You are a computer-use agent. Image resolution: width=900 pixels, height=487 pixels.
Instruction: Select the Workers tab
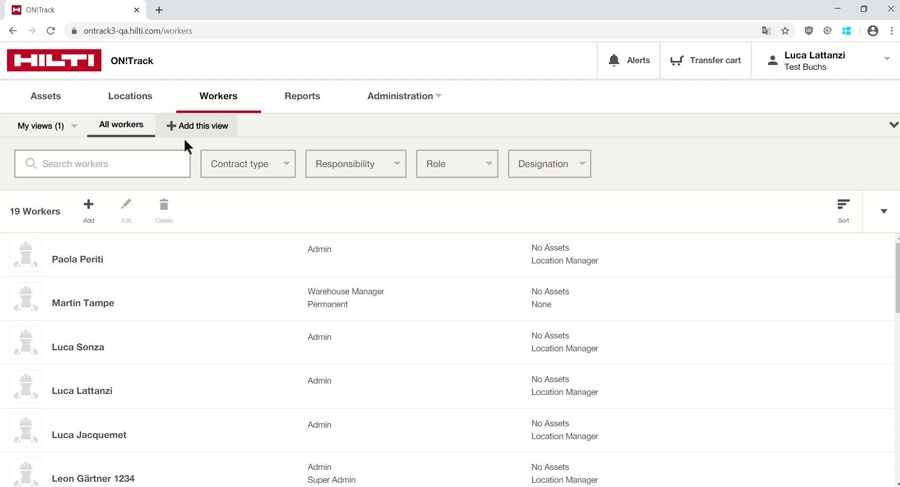218,96
